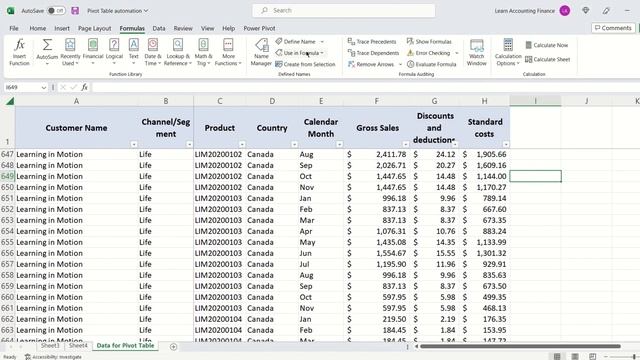This screenshot has height=360, width=640.
Task: Click Define Name
Action: coord(296,42)
